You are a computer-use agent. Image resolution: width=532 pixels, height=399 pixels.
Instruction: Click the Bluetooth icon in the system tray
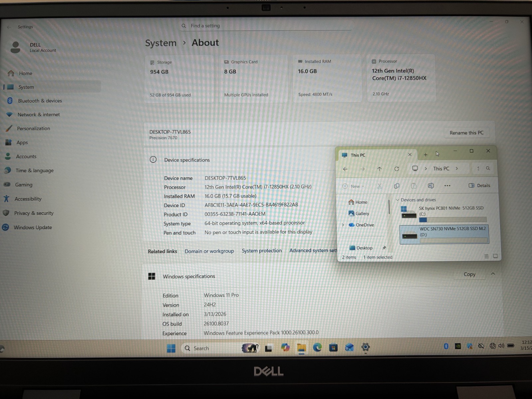(446, 346)
